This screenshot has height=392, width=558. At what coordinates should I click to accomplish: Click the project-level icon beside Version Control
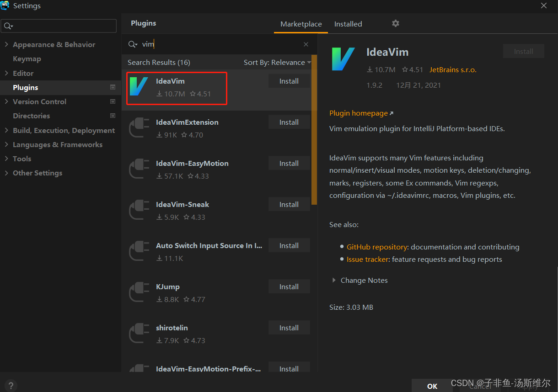113,101
